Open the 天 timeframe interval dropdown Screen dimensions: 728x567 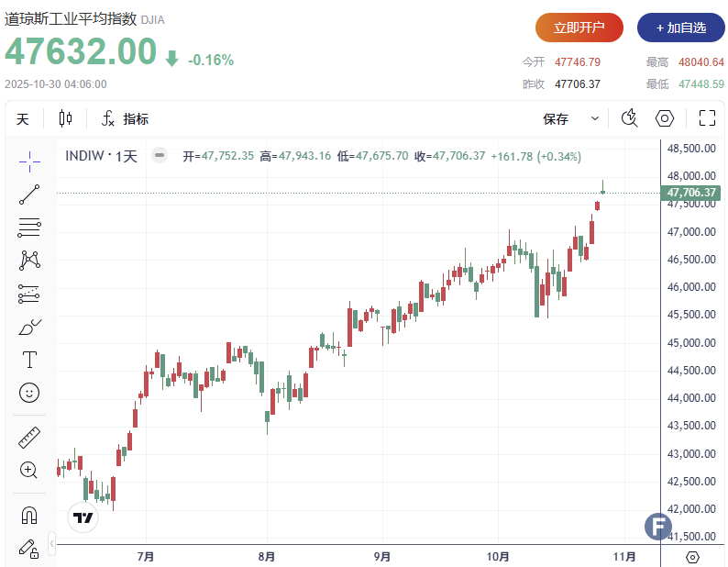click(23, 118)
